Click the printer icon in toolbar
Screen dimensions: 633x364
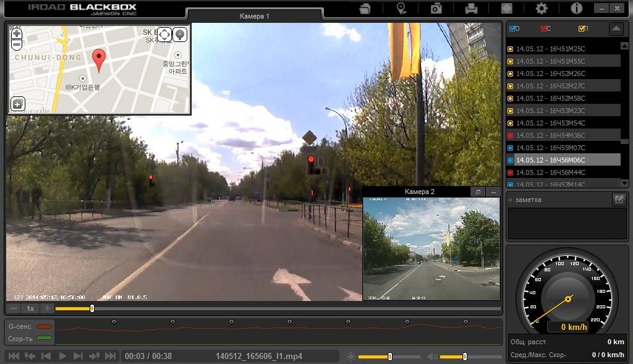(x=471, y=9)
